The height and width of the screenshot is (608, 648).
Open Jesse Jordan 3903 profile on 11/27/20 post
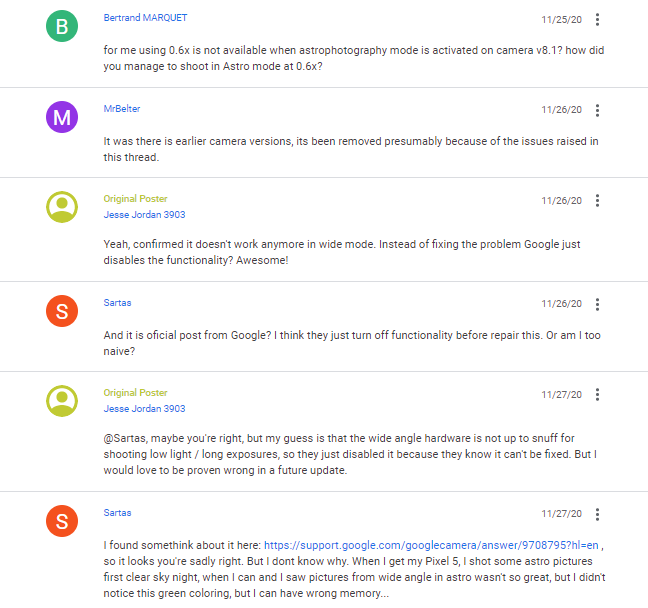(x=144, y=408)
